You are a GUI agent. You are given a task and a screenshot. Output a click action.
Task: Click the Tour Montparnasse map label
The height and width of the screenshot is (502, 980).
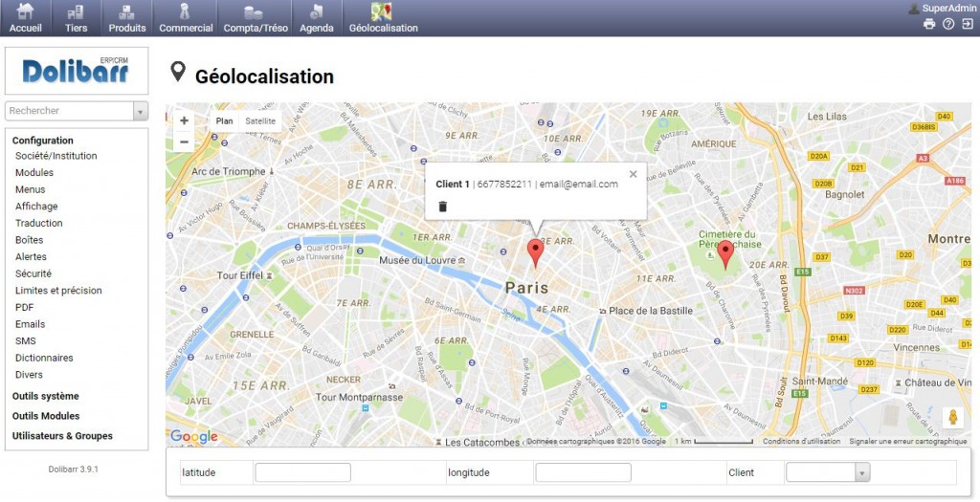360,398
